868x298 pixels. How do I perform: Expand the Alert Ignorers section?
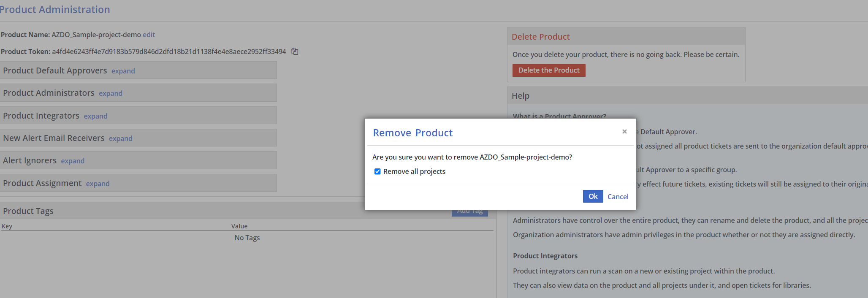pos(73,161)
